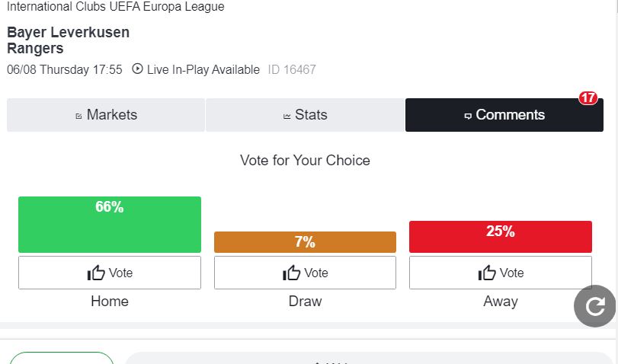
Task: Click the orange 7% Draw bar
Action: 305,242
